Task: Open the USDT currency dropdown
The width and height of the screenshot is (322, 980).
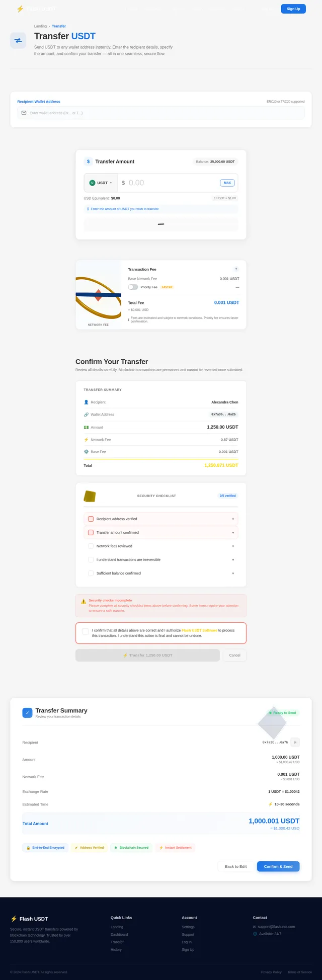Action: tap(101, 183)
